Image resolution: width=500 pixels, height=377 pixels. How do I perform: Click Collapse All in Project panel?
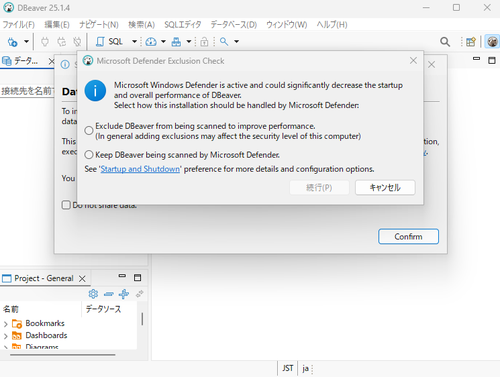(x=109, y=294)
